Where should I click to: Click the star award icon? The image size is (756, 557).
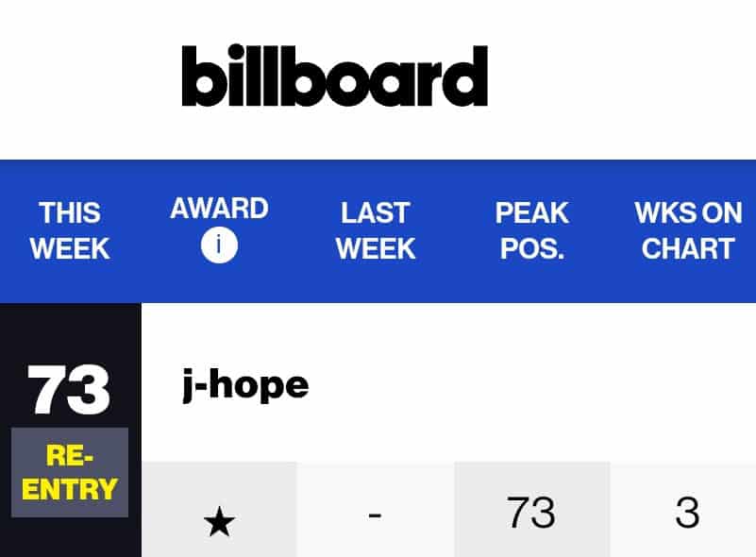coord(219,522)
